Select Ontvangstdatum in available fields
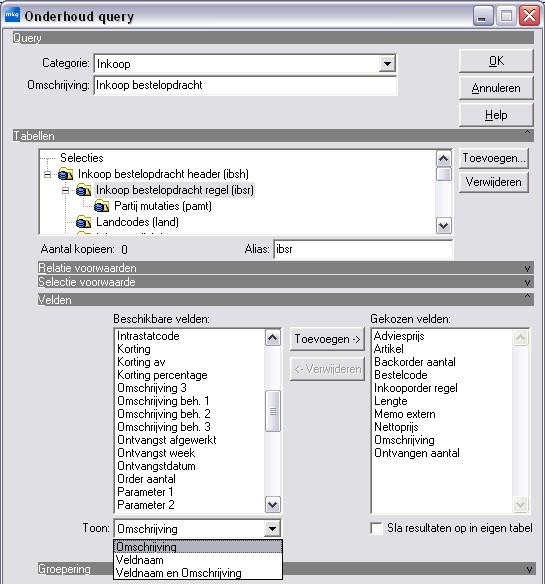 pyautogui.click(x=156, y=466)
